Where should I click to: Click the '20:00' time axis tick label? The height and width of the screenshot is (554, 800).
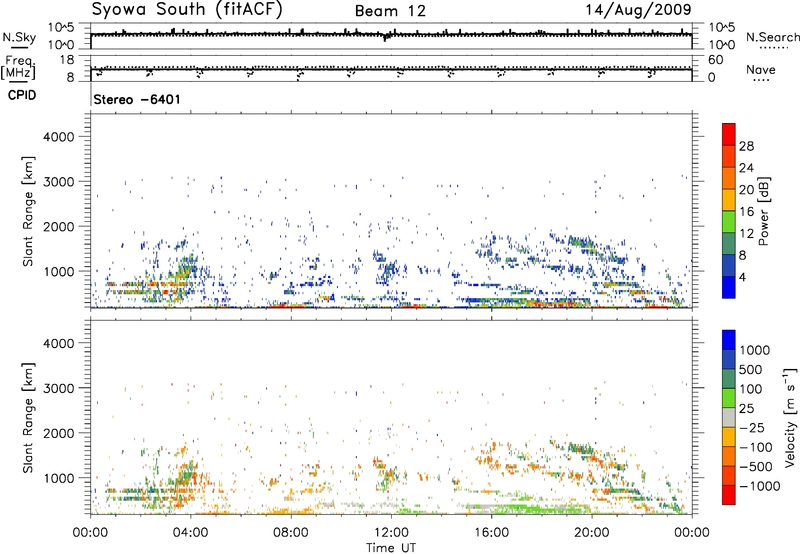coord(592,533)
